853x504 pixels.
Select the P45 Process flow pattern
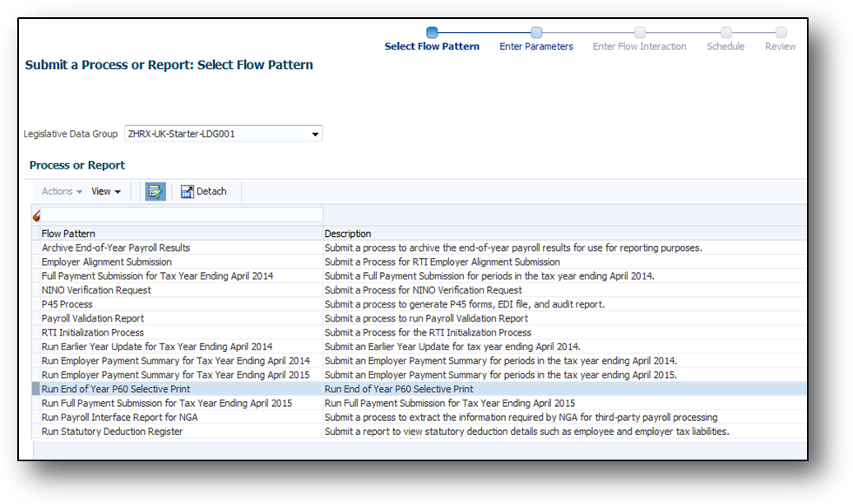pos(67,304)
